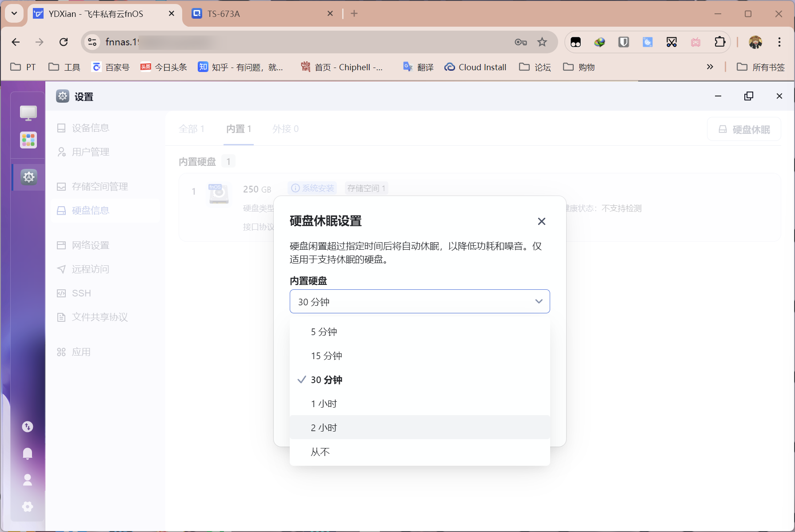Open the transfer arrows icon in dock

(x=28, y=427)
